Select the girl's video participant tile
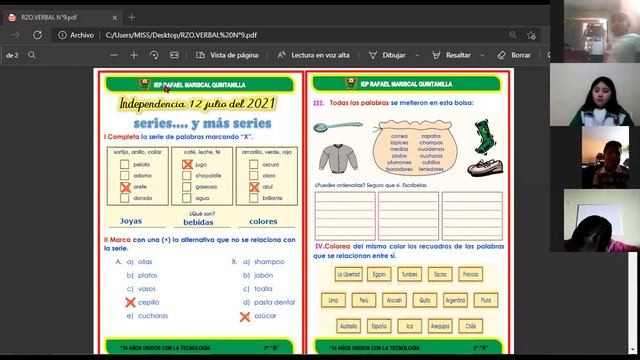Screen dimensions: 640x360 [x=595, y=94]
